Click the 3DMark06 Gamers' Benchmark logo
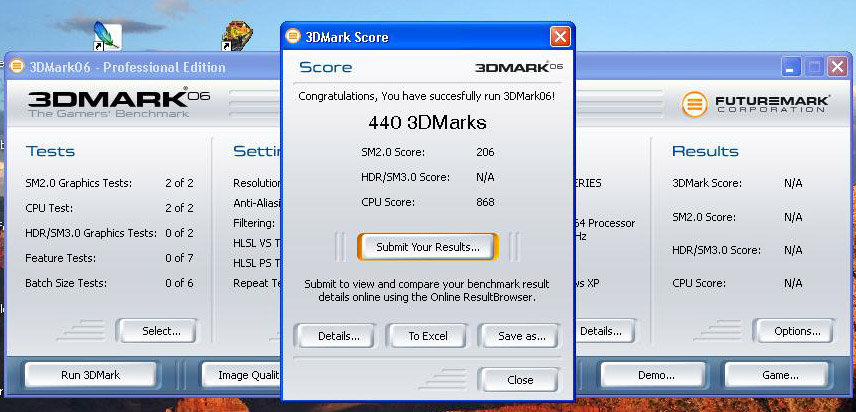This screenshot has width=856, height=412. tap(118, 103)
